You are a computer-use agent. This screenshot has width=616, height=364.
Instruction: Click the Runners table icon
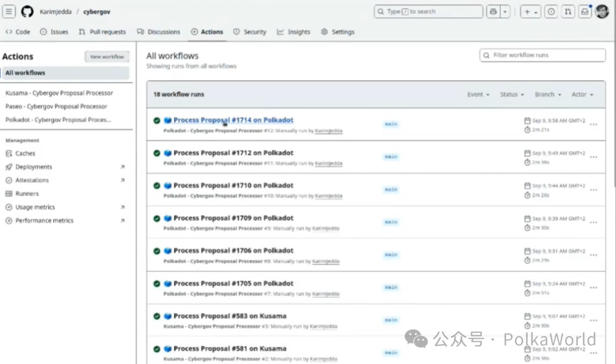point(9,193)
